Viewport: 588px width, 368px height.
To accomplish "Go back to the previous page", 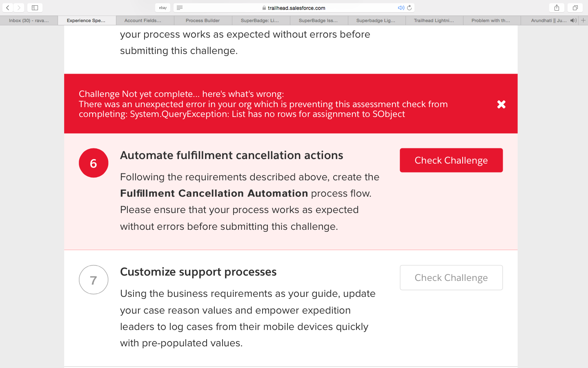I will click(x=8, y=8).
